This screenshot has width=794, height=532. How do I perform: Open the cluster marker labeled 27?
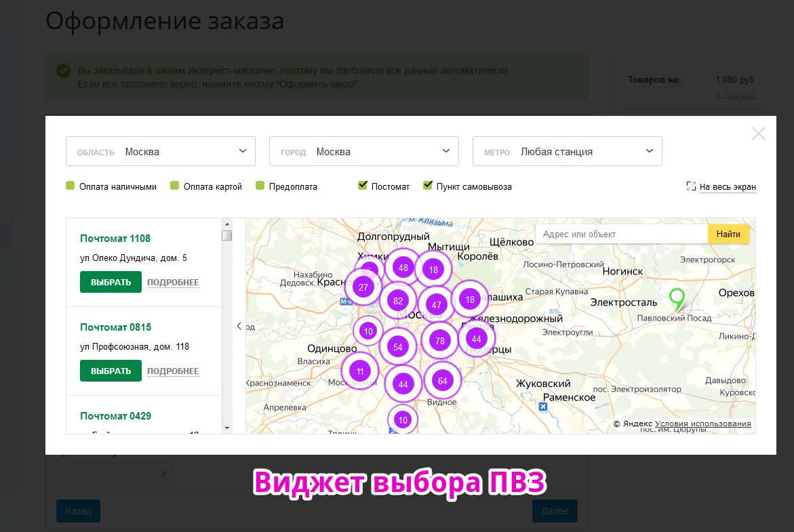pos(363,287)
